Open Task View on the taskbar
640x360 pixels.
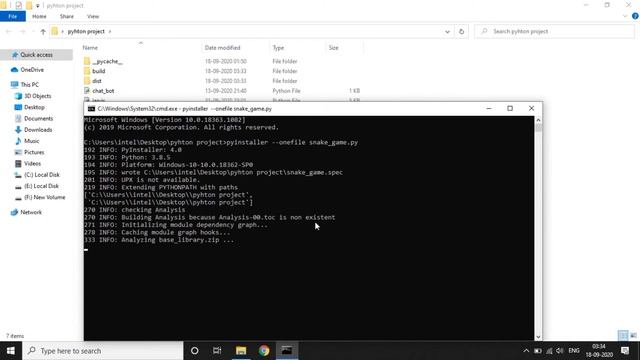coord(217,351)
